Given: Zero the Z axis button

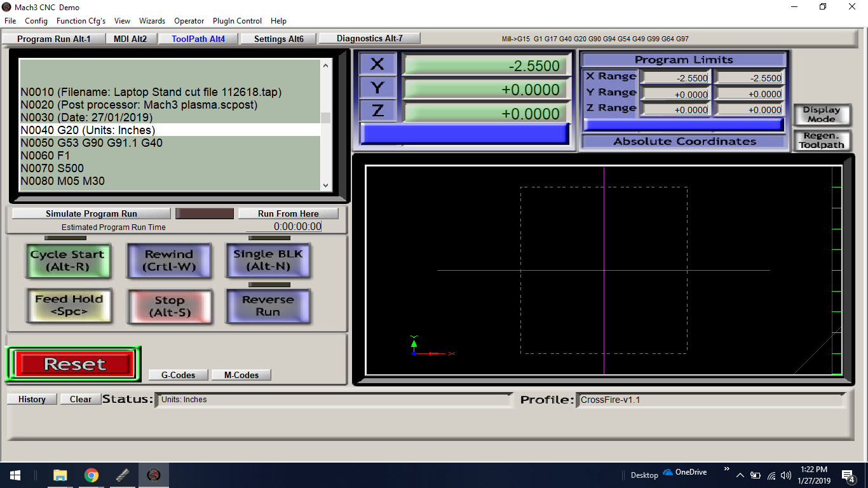Looking at the screenshot, I should pyautogui.click(x=377, y=111).
